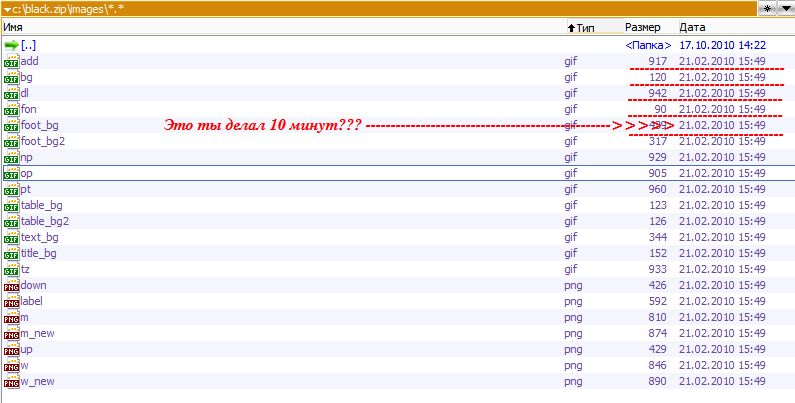Sort by Дата column header

click(x=692, y=28)
